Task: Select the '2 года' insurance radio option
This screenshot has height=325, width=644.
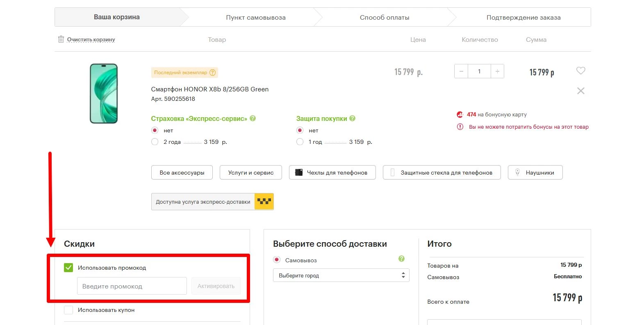Action: 155,142
